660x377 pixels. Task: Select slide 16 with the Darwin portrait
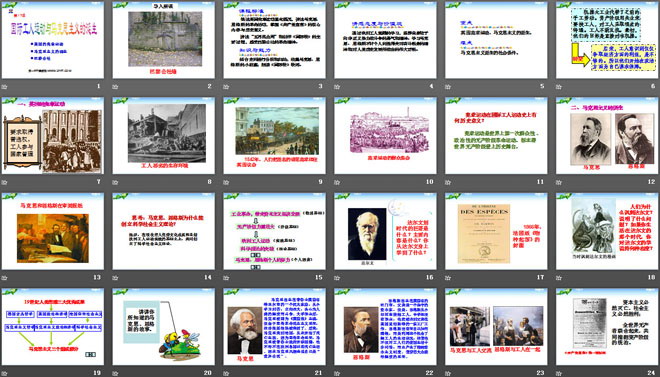pyautogui.click(x=385, y=231)
